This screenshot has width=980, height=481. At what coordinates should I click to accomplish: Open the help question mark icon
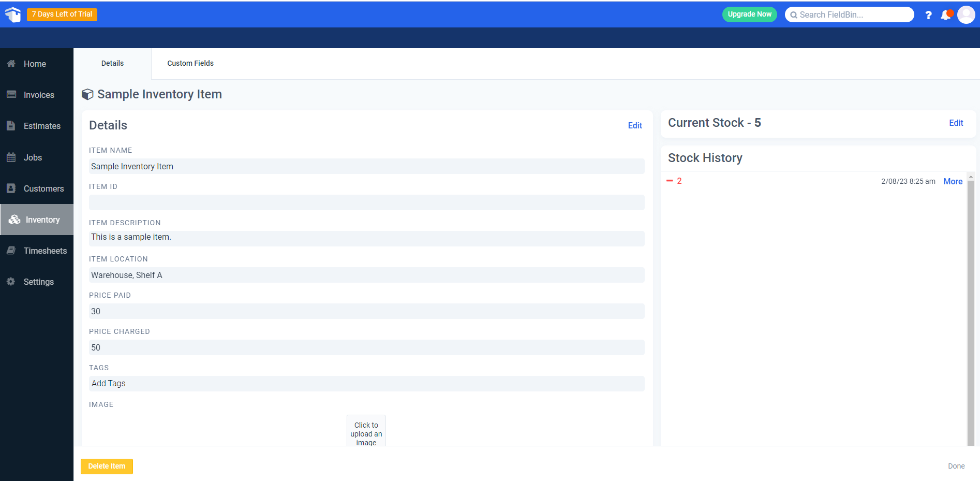928,15
